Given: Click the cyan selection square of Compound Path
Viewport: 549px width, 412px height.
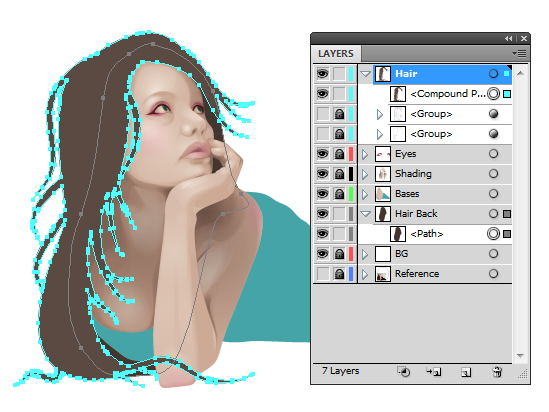Looking at the screenshot, I should click(x=507, y=94).
